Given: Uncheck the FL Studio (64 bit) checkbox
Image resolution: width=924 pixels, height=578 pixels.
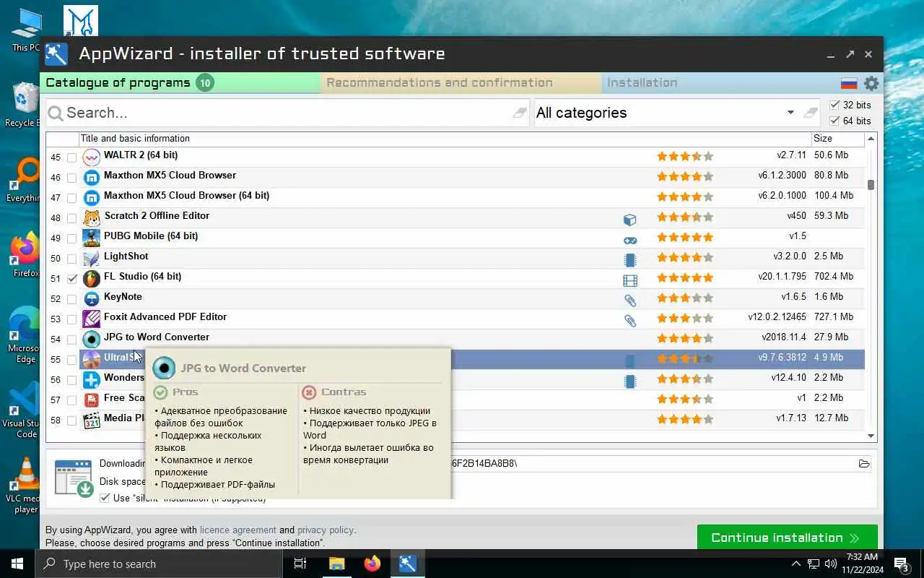Looking at the screenshot, I should (72, 279).
